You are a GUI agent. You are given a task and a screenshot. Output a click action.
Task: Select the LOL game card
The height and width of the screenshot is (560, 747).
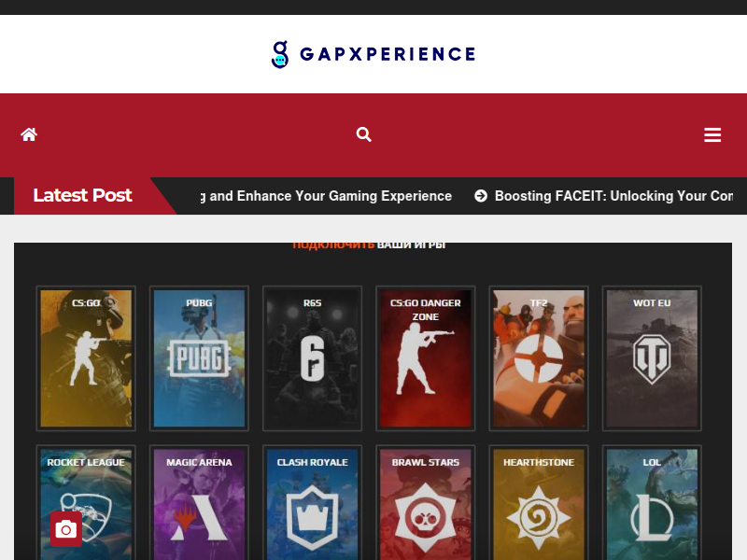pos(652,503)
